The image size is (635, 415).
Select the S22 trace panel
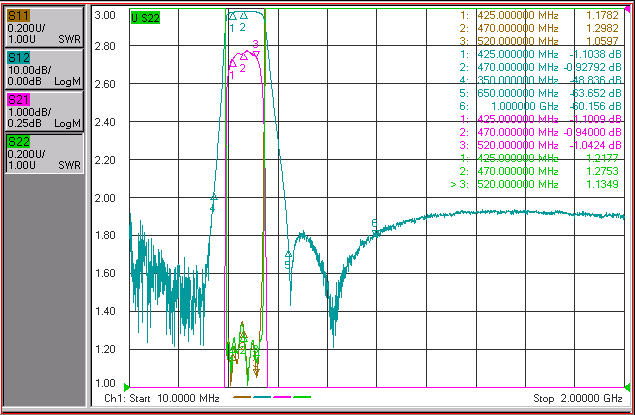[x=45, y=153]
